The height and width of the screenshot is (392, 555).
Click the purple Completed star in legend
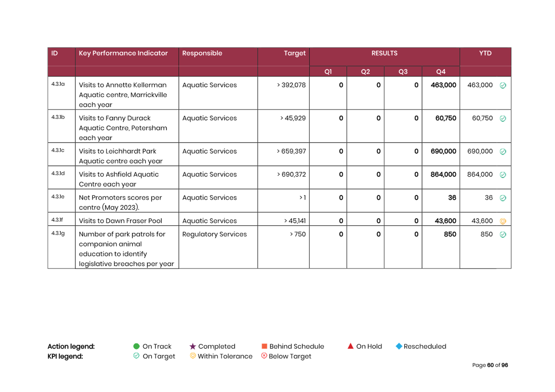pos(192,346)
